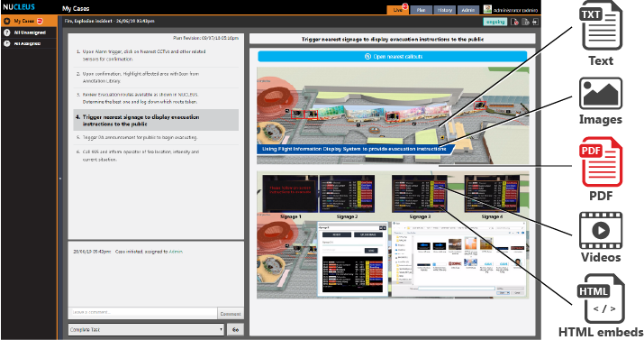Click the Go button
644x340 pixels.
pyautogui.click(x=235, y=330)
